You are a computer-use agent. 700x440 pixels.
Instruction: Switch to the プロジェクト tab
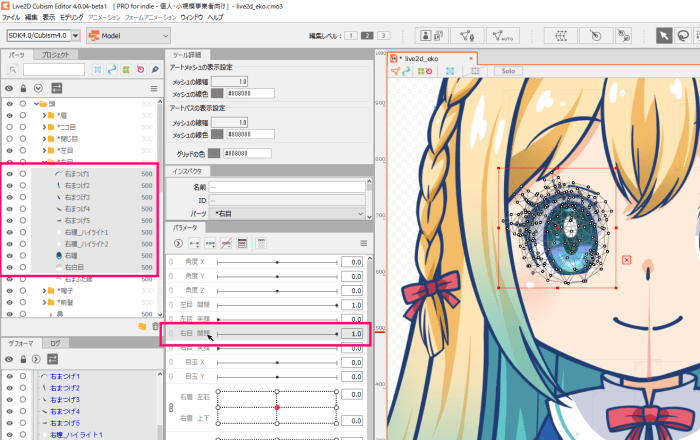(x=55, y=54)
